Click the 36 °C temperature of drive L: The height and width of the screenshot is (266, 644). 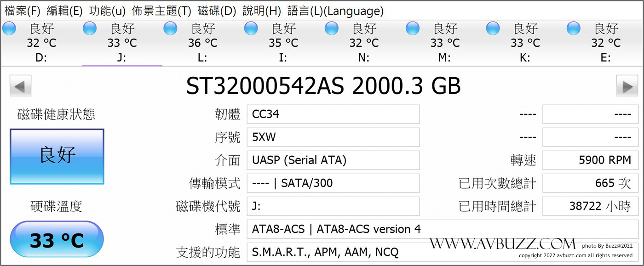pos(203,43)
